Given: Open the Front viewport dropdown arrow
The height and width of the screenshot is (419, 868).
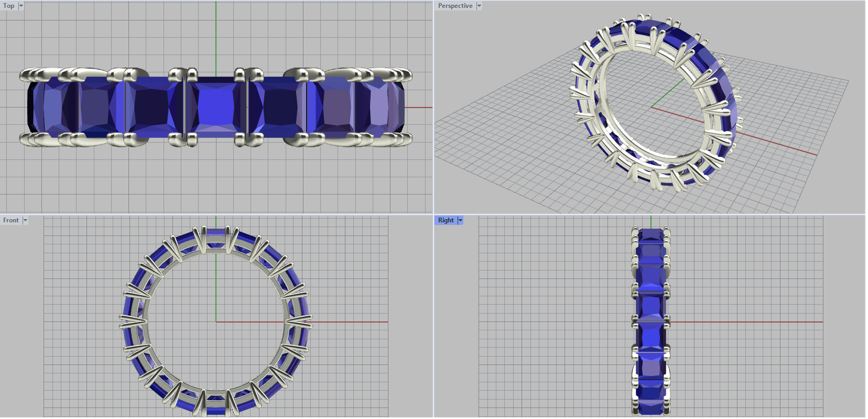Looking at the screenshot, I should (25, 220).
